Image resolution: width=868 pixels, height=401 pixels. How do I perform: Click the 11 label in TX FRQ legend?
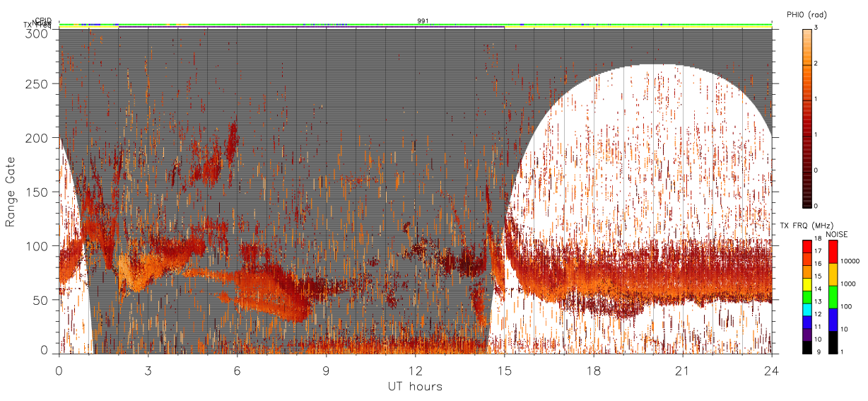819,327
